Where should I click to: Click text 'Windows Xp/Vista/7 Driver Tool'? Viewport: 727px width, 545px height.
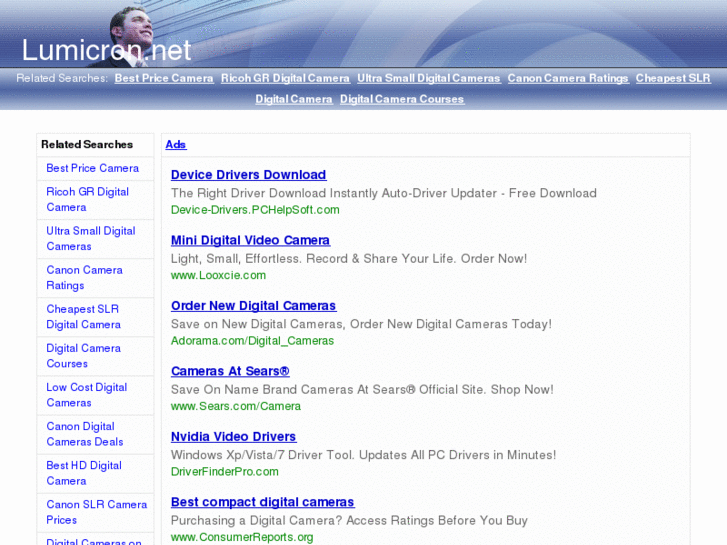[263, 455]
